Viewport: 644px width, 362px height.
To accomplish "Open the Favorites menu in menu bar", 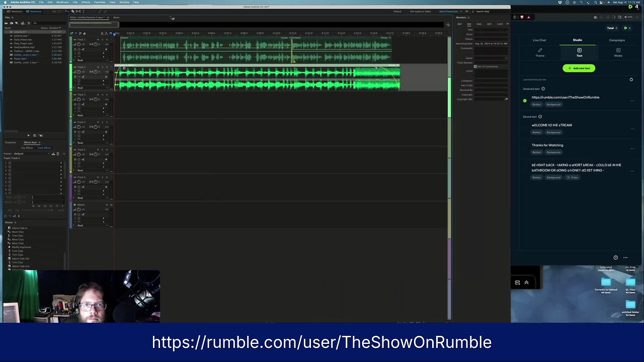I will [x=100, y=2].
